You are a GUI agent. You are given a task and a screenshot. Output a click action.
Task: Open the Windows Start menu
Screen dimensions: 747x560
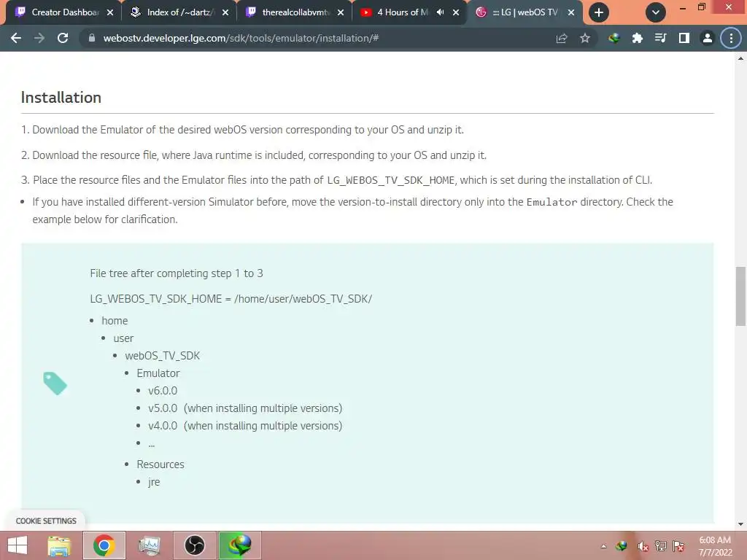tap(18, 545)
